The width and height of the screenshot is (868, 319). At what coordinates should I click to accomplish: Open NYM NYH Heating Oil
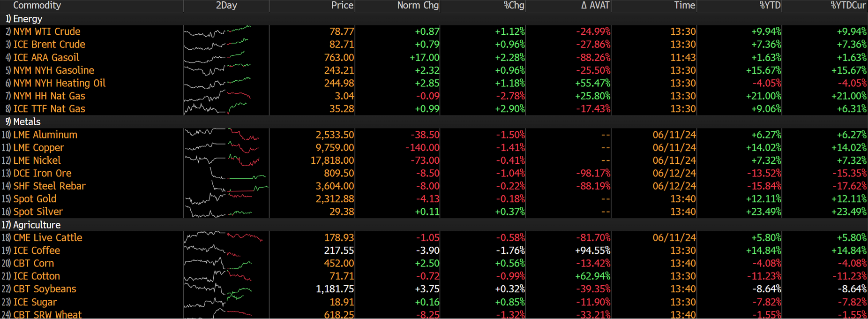coord(60,83)
